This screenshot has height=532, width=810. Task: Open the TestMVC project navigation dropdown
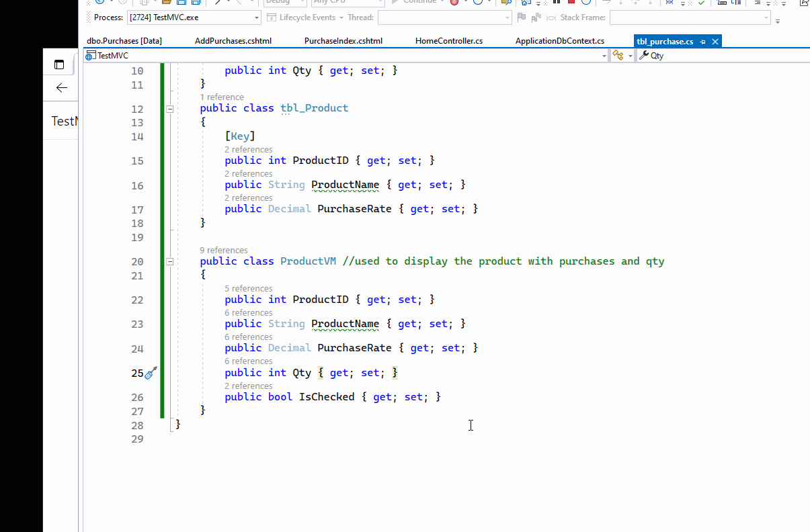346,56
